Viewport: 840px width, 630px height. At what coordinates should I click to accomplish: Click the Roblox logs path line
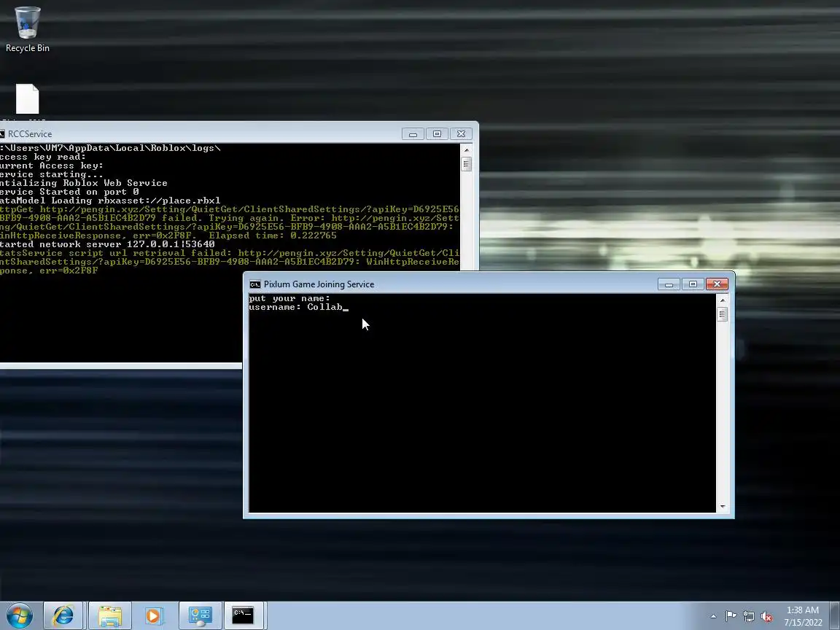[110, 148]
